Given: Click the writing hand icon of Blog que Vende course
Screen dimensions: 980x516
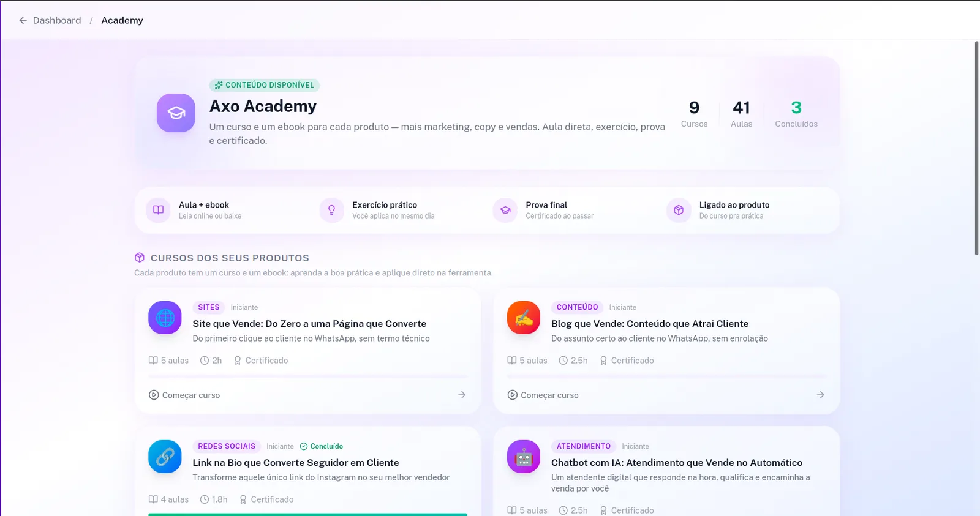Looking at the screenshot, I should (x=524, y=318).
